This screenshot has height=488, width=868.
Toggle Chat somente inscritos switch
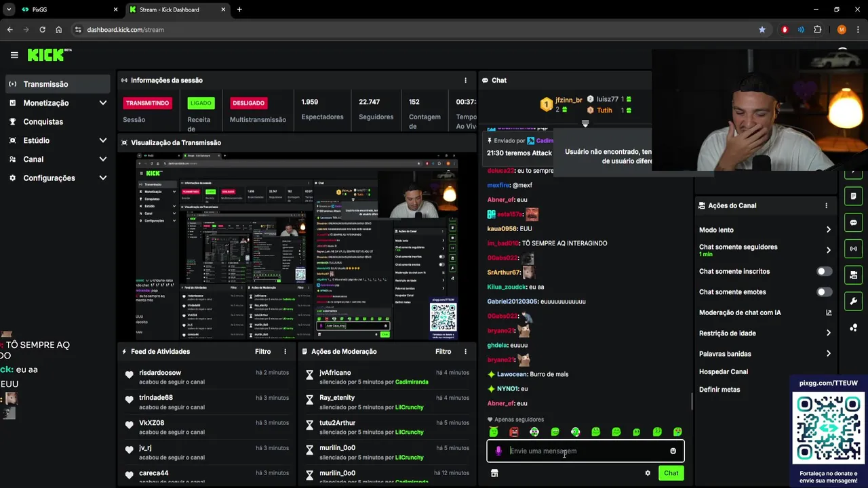tap(824, 271)
